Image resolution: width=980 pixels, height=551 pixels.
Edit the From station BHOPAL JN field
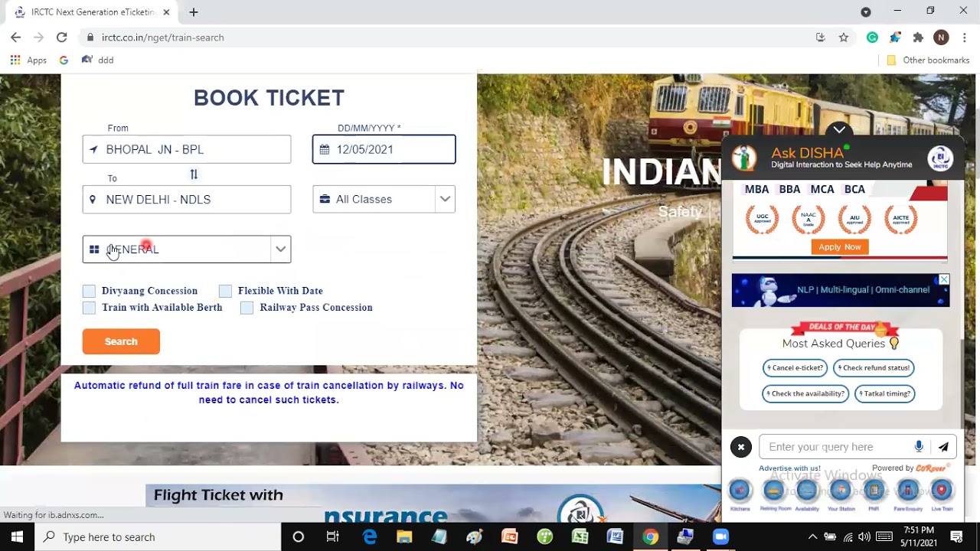point(187,149)
